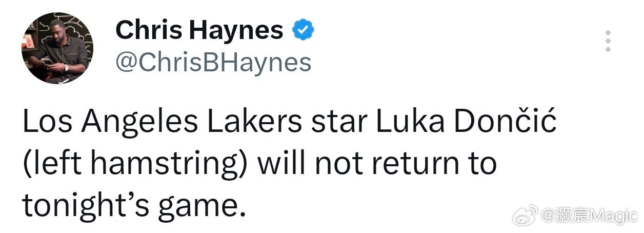Open Chris Haynes' profile avatar
Viewport: 644px width, 233px height.
[x=57, y=49]
